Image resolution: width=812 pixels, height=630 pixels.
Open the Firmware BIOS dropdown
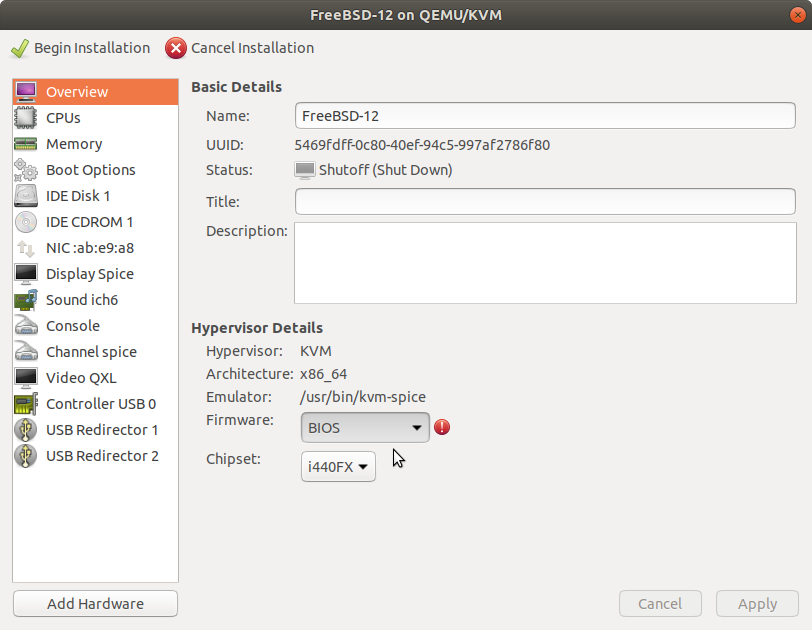(x=365, y=428)
